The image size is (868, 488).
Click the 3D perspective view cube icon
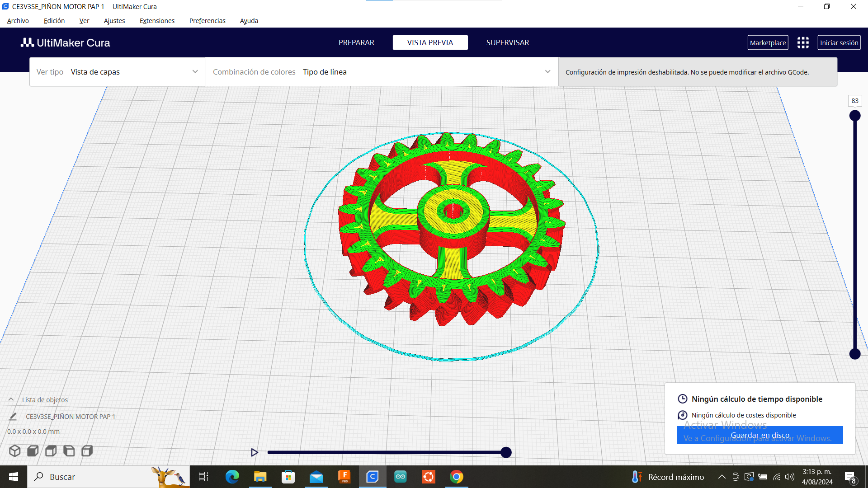[14, 451]
